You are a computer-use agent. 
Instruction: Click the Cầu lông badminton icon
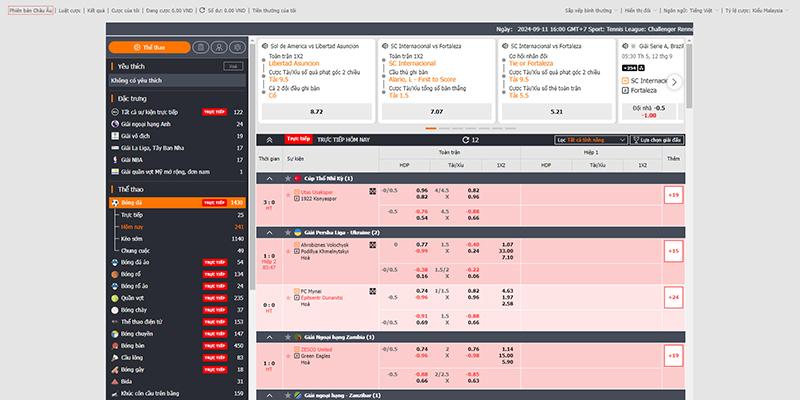115,358
